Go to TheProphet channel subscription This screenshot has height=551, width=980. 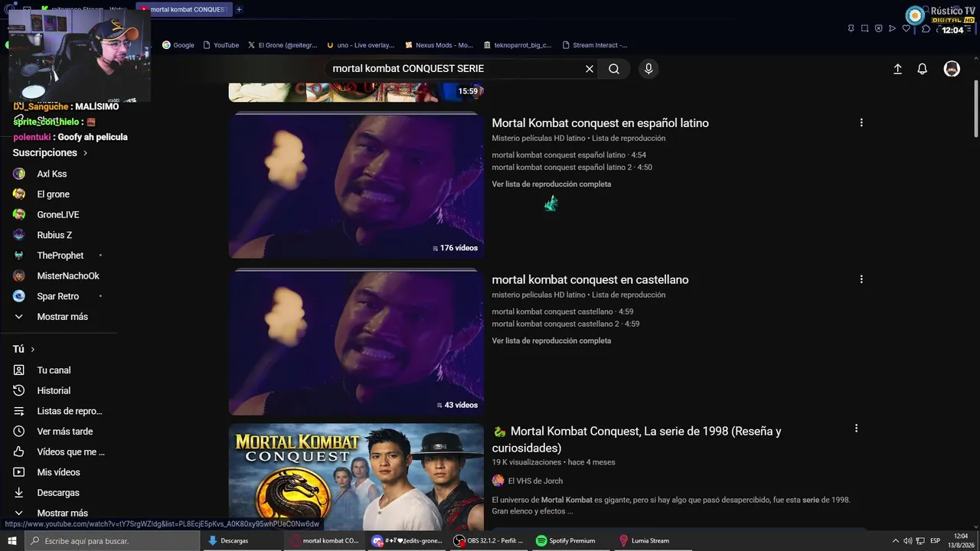59,256
